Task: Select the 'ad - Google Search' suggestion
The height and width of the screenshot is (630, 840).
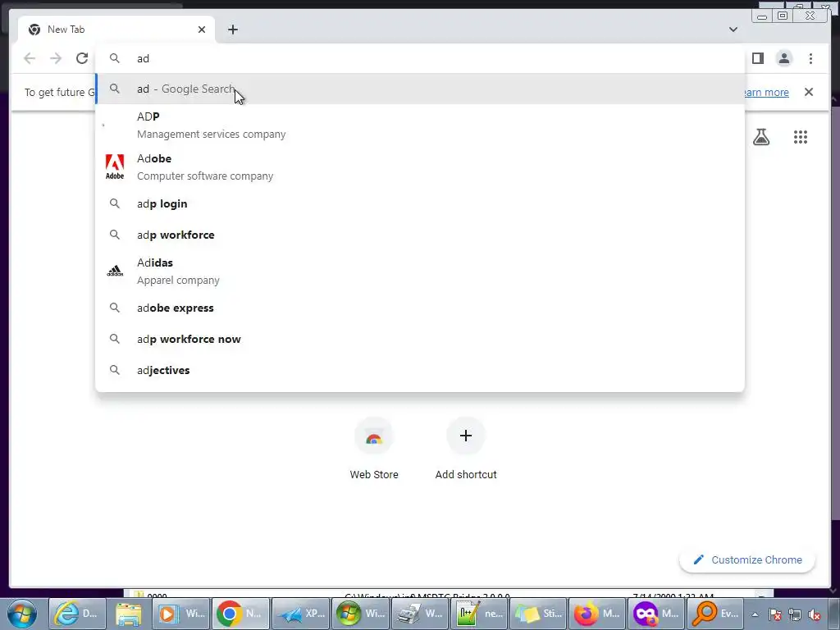Action: (420, 89)
